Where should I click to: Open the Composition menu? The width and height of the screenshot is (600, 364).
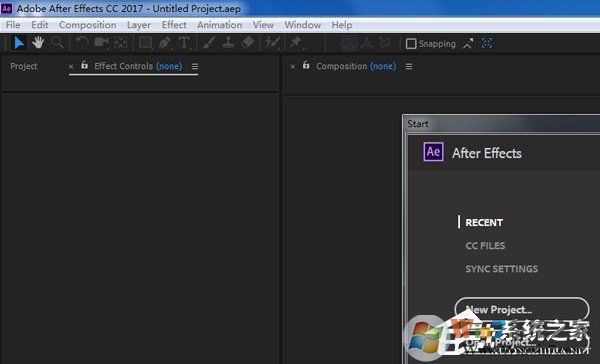click(x=88, y=25)
